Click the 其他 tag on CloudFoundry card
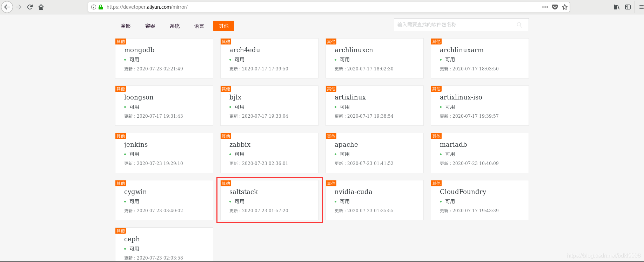 tap(436, 184)
